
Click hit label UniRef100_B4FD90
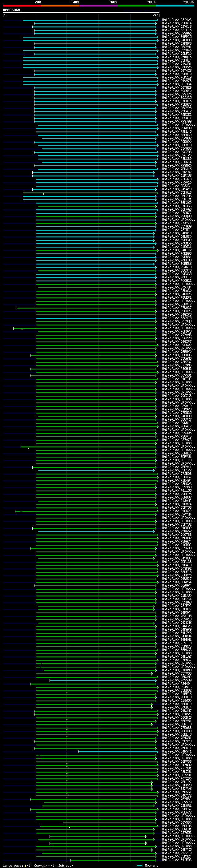tap(177, 40)
